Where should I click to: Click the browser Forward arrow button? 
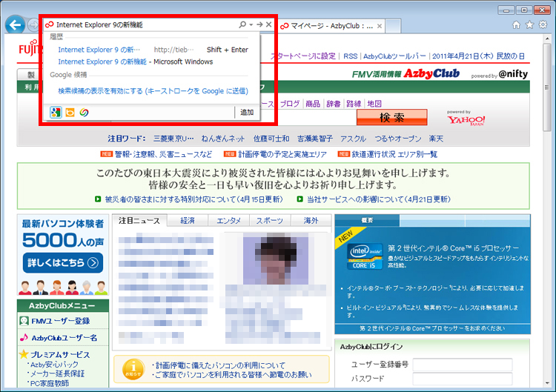tap(33, 24)
